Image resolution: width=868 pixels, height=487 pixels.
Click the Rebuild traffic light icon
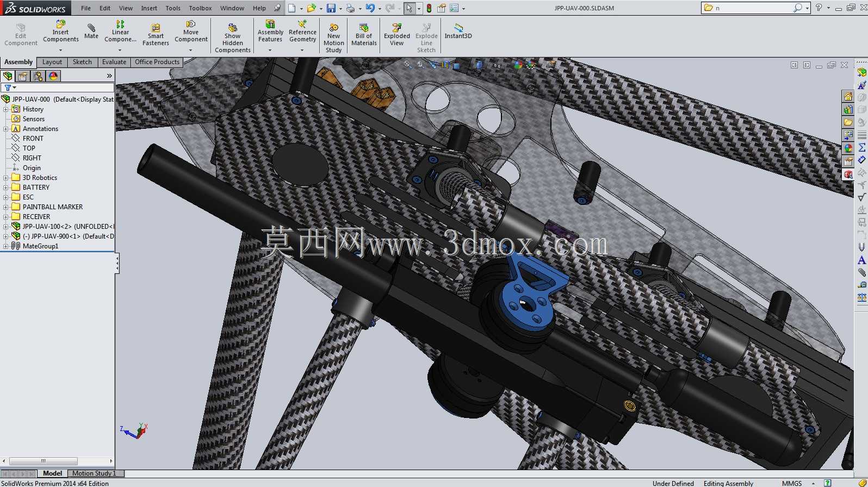tap(429, 8)
